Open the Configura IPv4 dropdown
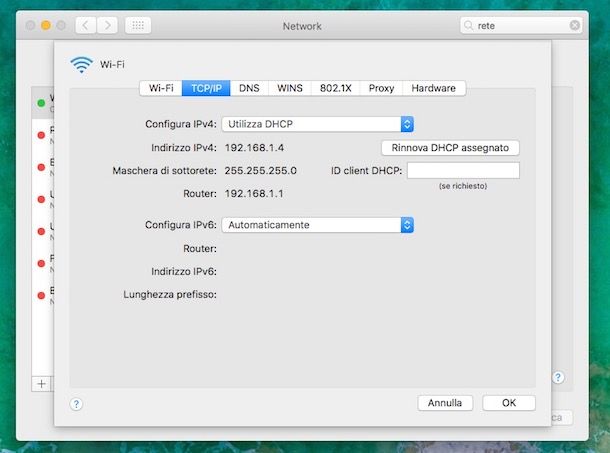 [317, 124]
